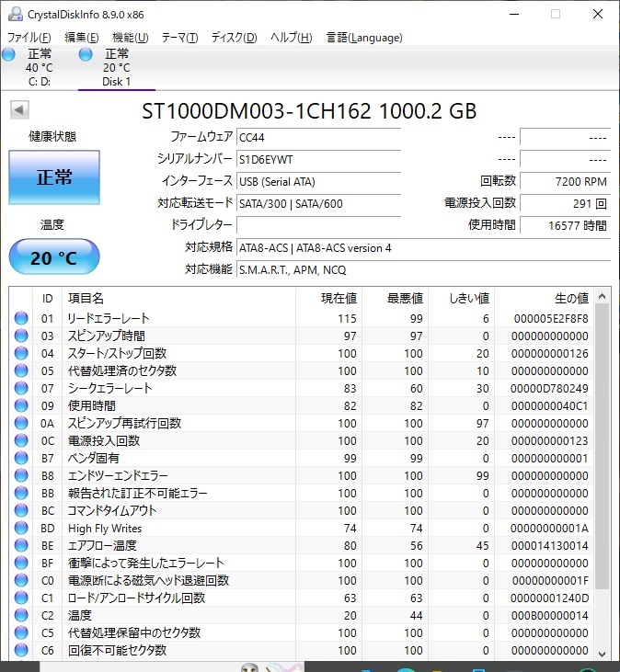This screenshot has height=672, width=620.
Task: Select the C: D: disk at 40 °C
Action: pyautogui.click(x=39, y=67)
